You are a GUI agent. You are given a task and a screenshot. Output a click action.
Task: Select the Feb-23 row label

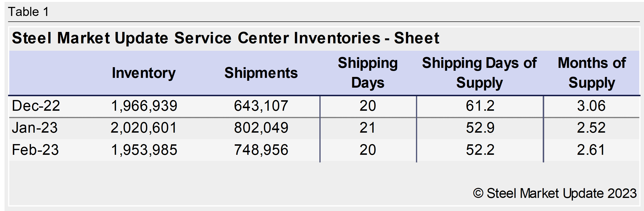(x=35, y=150)
